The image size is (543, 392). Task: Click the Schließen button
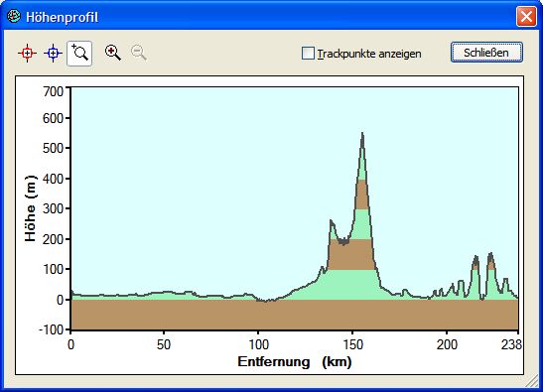tap(486, 53)
